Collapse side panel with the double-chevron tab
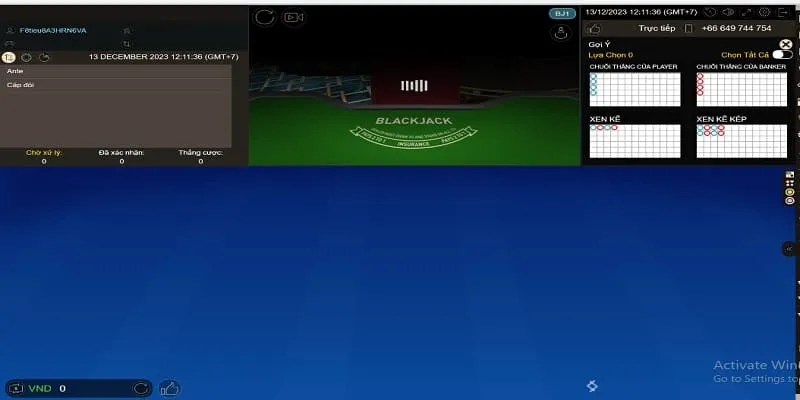The width and height of the screenshot is (800, 400). coord(789,248)
